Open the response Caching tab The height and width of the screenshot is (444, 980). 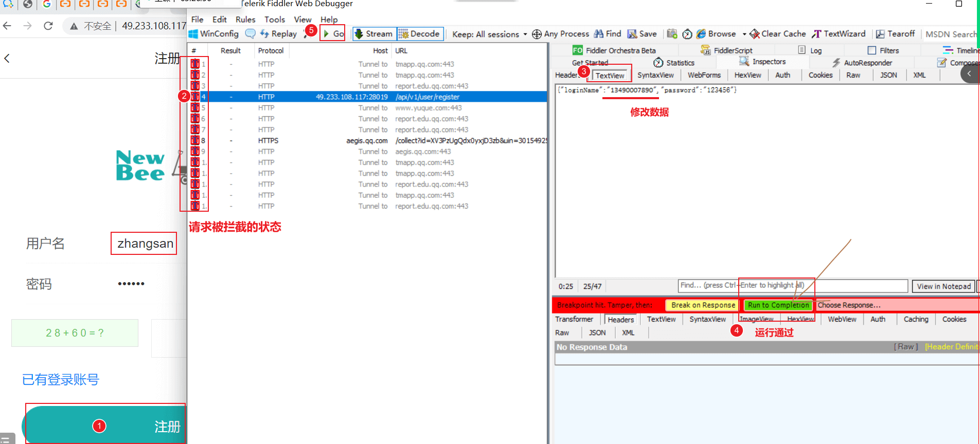(916, 319)
